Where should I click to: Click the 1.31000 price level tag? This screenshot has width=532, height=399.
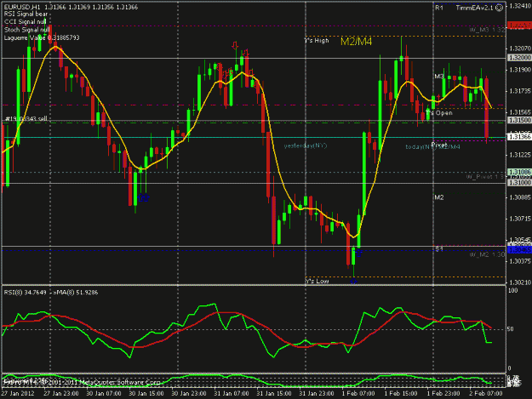(519, 183)
